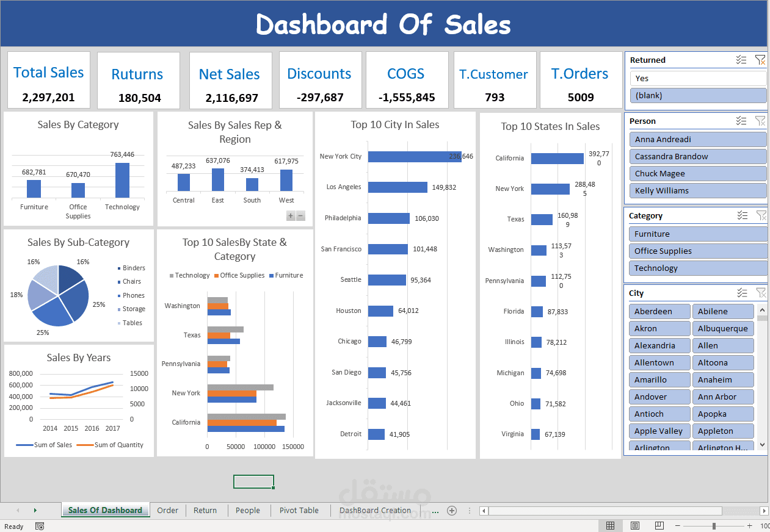Click the 'Binders' pie legend entry
The width and height of the screenshot is (770, 532).
coord(131,268)
